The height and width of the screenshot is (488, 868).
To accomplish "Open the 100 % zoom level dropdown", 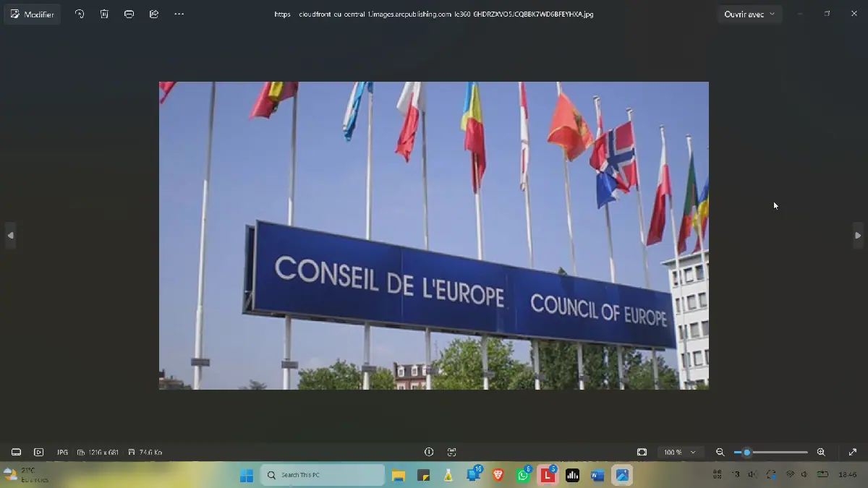I will [x=680, y=453].
